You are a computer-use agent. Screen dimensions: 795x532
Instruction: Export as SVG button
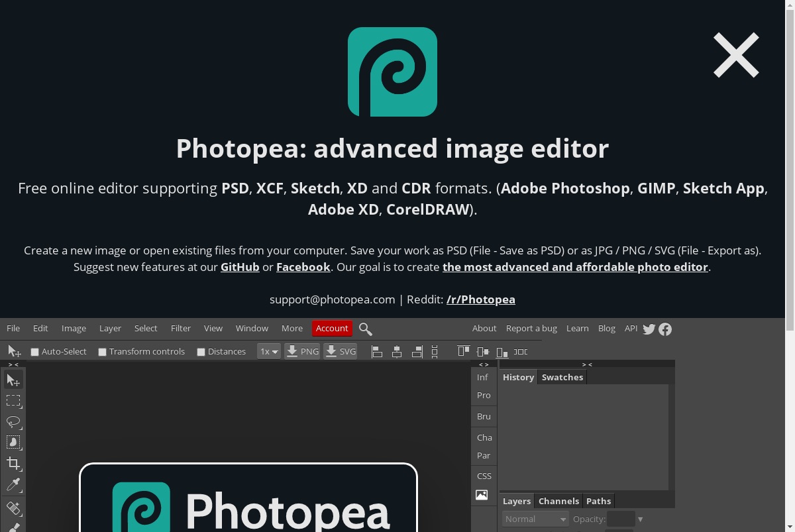pos(341,352)
